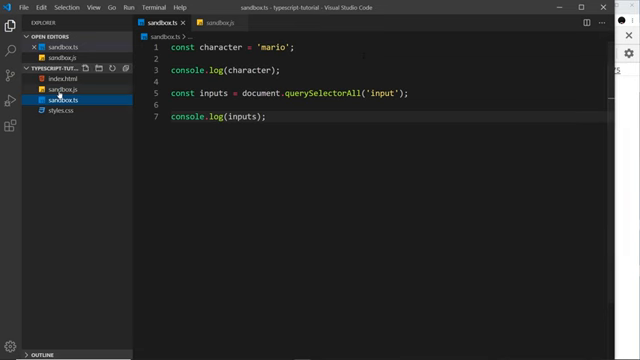The height and width of the screenshot is (360, 640).
Task: Open the Run and Debug view
Action: (x=10, y=100)
